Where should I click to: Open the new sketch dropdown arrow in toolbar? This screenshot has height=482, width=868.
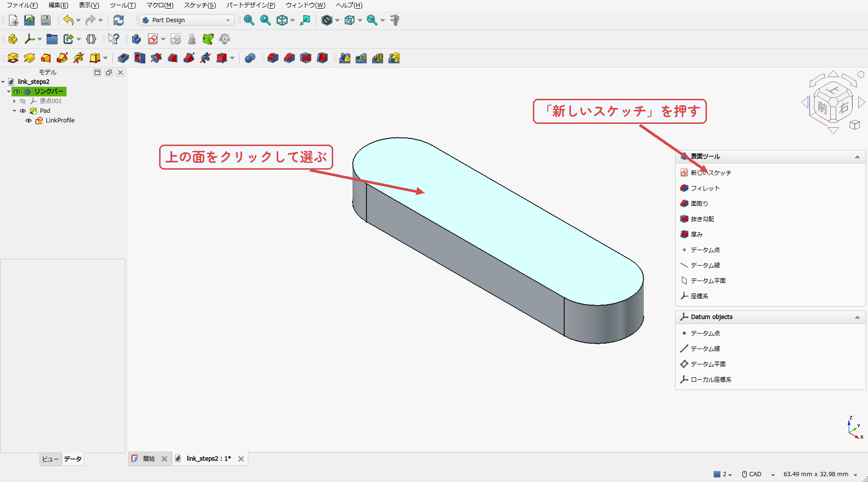tap(163, 39)
